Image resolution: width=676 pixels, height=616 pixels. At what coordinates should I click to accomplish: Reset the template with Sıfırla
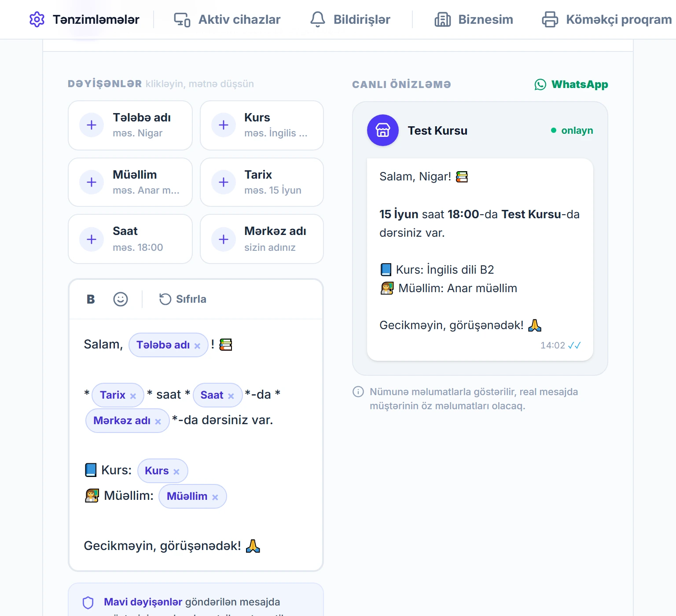(x=183, y=299)
